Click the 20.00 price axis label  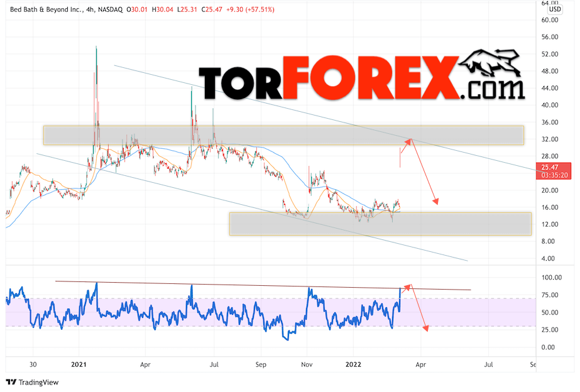550,190
